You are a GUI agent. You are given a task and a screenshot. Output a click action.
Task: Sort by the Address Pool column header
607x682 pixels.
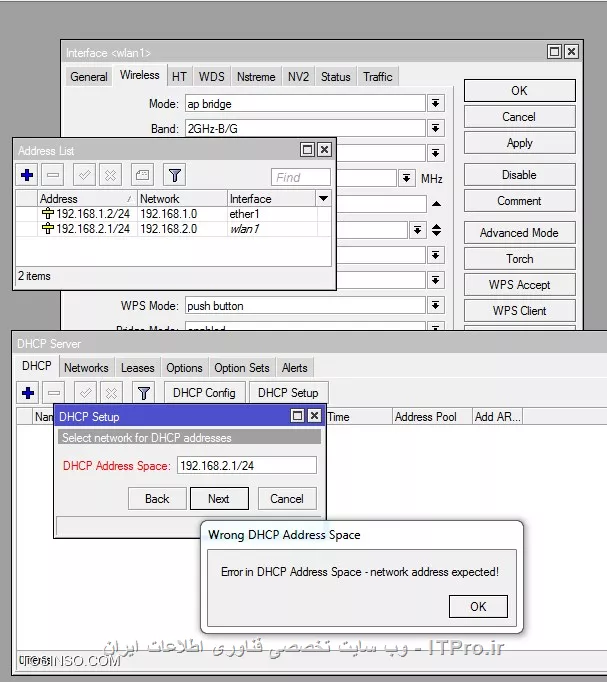(x=432, y=417)
